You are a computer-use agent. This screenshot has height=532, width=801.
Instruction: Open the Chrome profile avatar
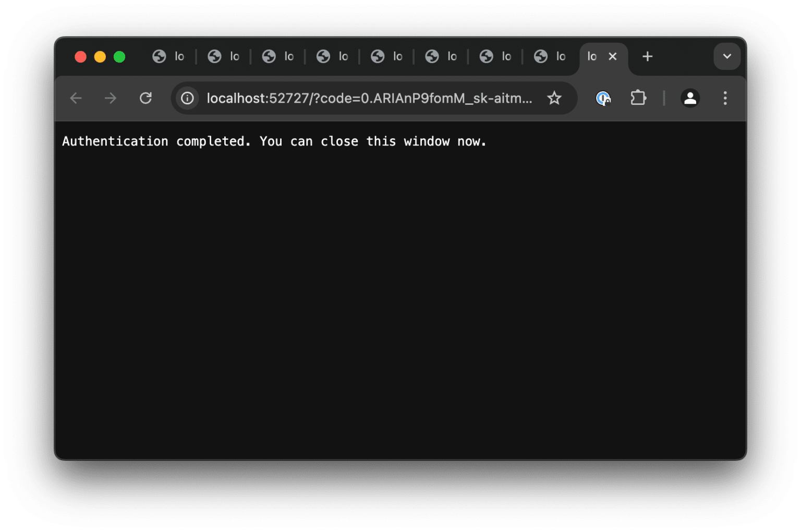click(x=689, y=98)
